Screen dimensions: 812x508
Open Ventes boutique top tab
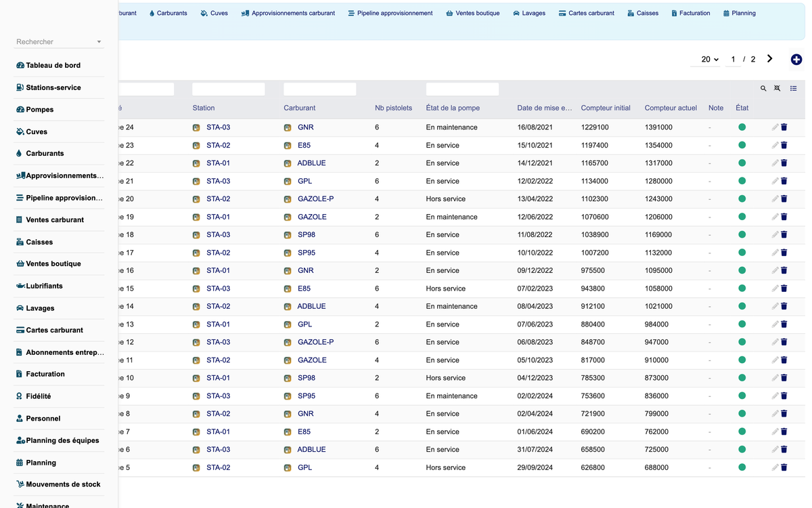(x=473, y=13)
